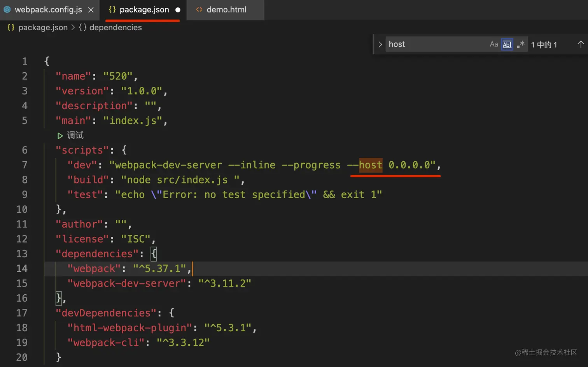The width and height of the screenshot is (588, 367).
Task: Click the "devDependencies" key
Action: (106, 313)
